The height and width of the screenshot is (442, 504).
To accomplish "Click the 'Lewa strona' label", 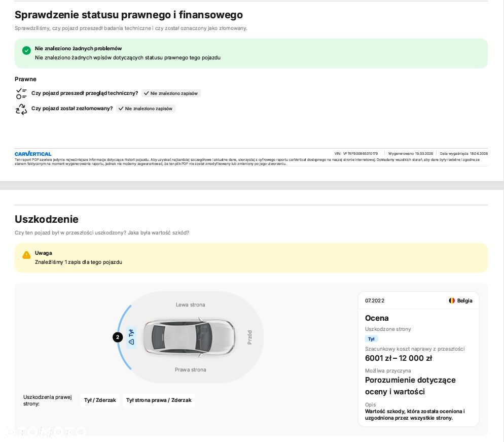I will click(x=190, y=304).
